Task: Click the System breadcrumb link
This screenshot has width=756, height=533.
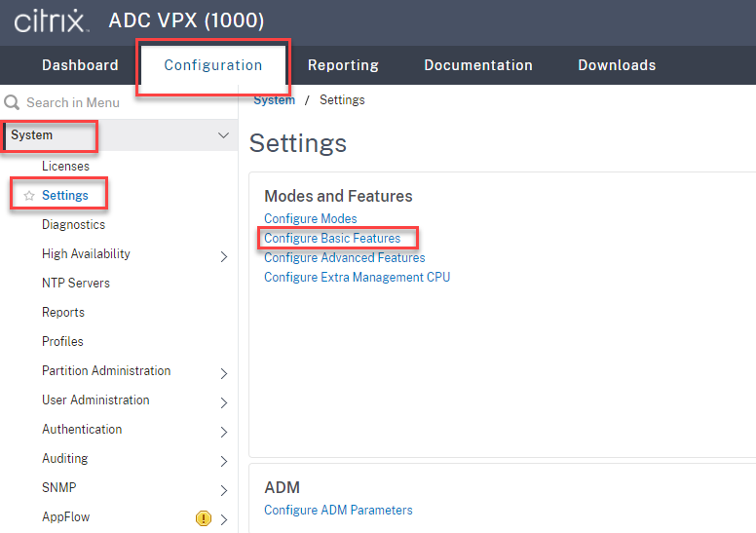Action: [275, 100]
